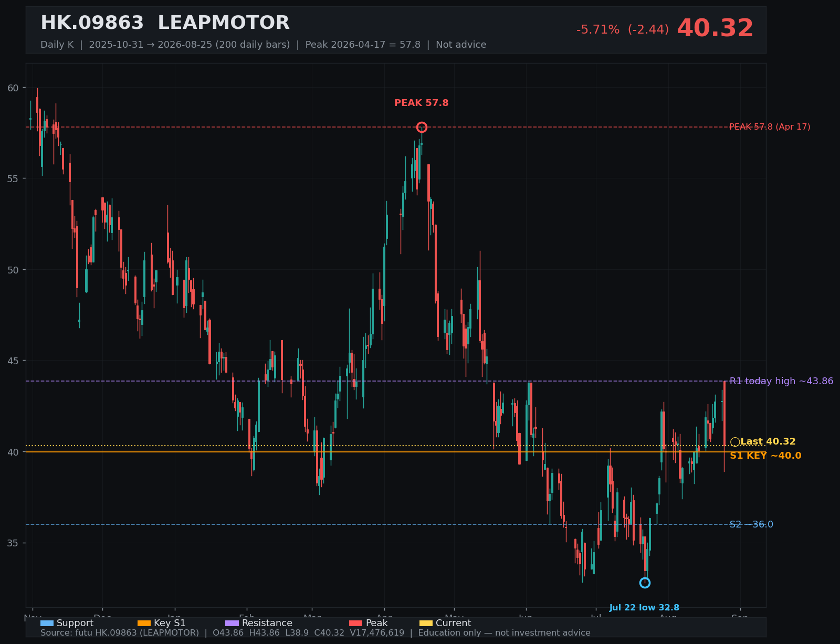Click the "R1 today high ~43.86" label

click(x=781, y=381)
